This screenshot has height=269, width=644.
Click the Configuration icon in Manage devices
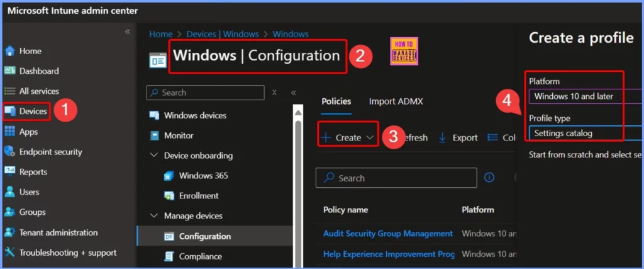[x=169, y=236]
